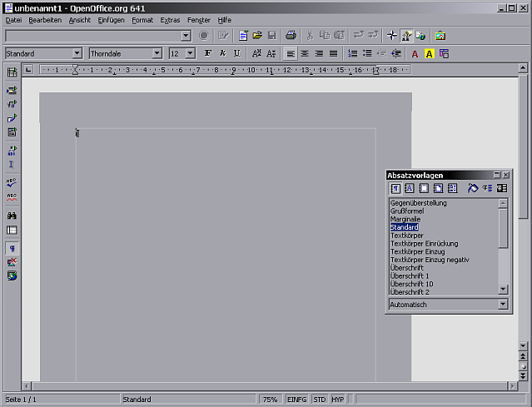
Task: Click the Print document icon
Action: pyautogui.click(x=291, y=36)
